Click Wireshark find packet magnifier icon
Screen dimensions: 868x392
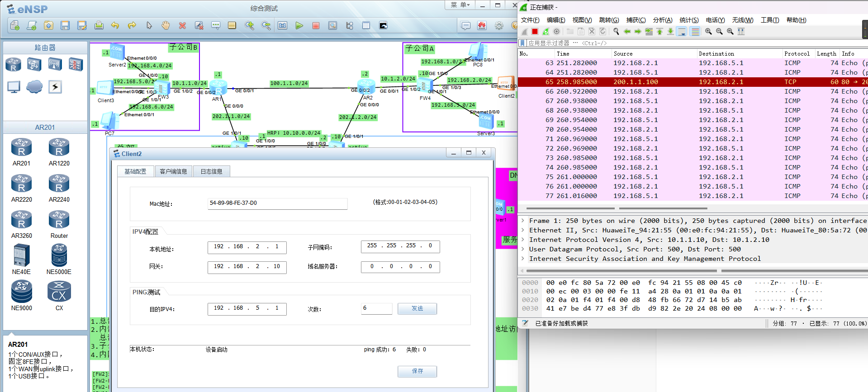(x=616, y=32)
